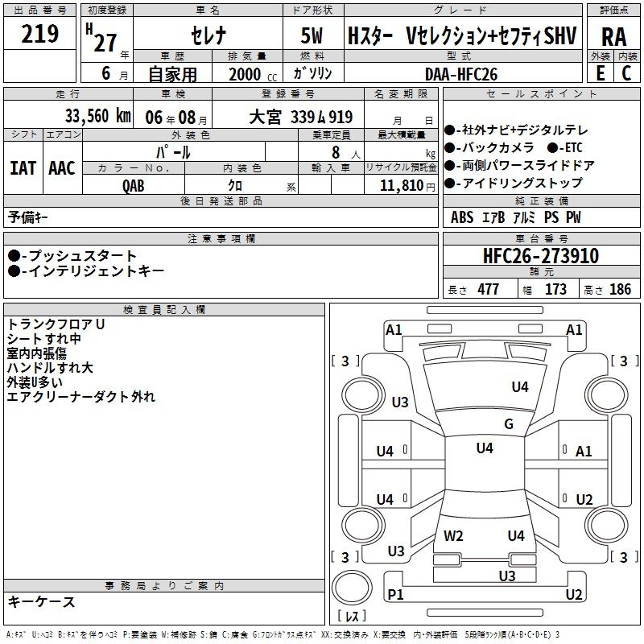
Task: Click the G mark on windshield diagram
Action: point(509,424)
